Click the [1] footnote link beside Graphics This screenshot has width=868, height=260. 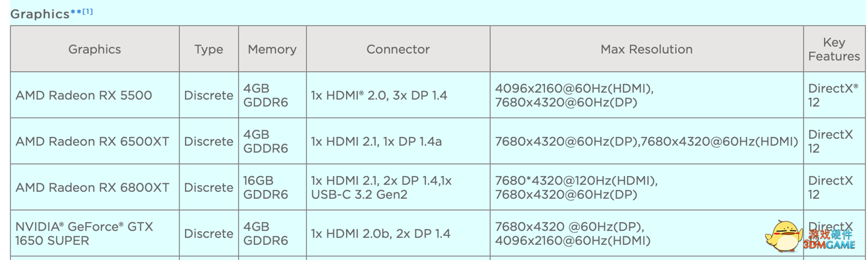tap(88, 11)
